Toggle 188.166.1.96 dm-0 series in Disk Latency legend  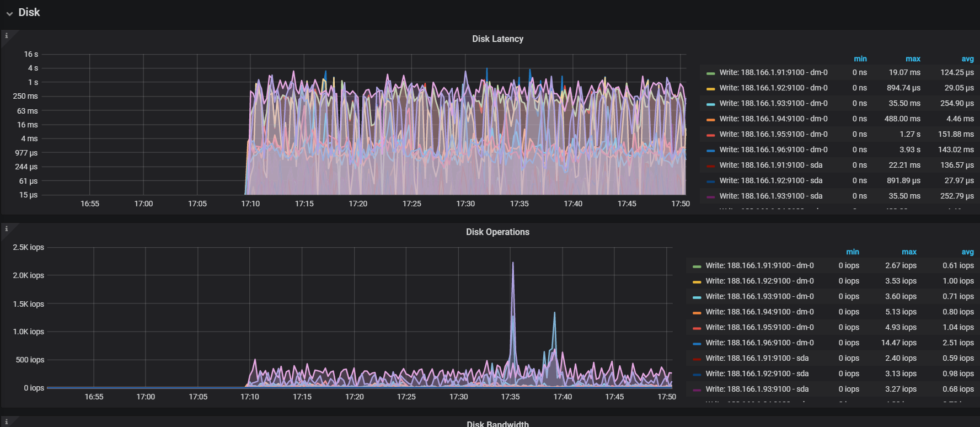pyautogui.click(x=773, y=150)
